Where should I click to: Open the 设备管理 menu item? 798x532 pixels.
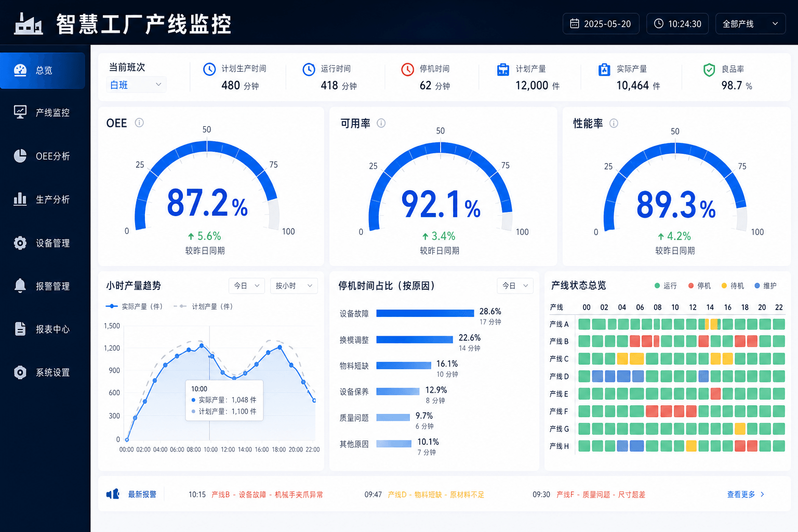point(43,243)
